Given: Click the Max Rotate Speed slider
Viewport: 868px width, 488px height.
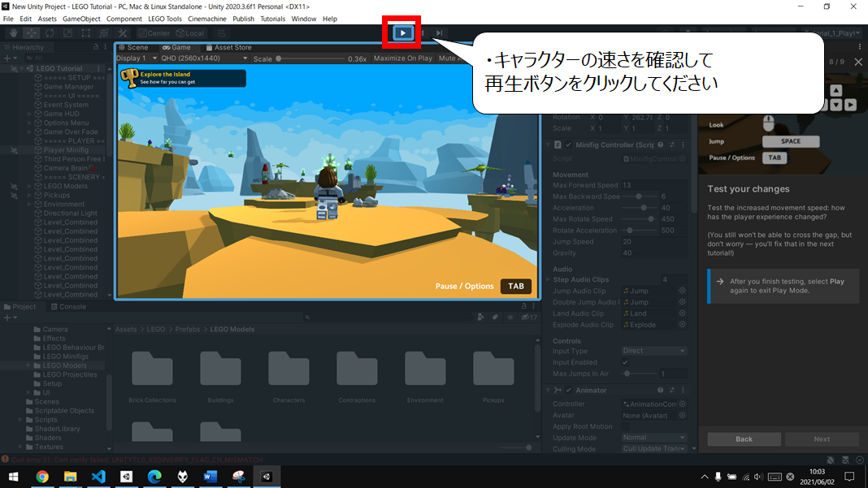Looking at the screenshot, I should 638,219.
